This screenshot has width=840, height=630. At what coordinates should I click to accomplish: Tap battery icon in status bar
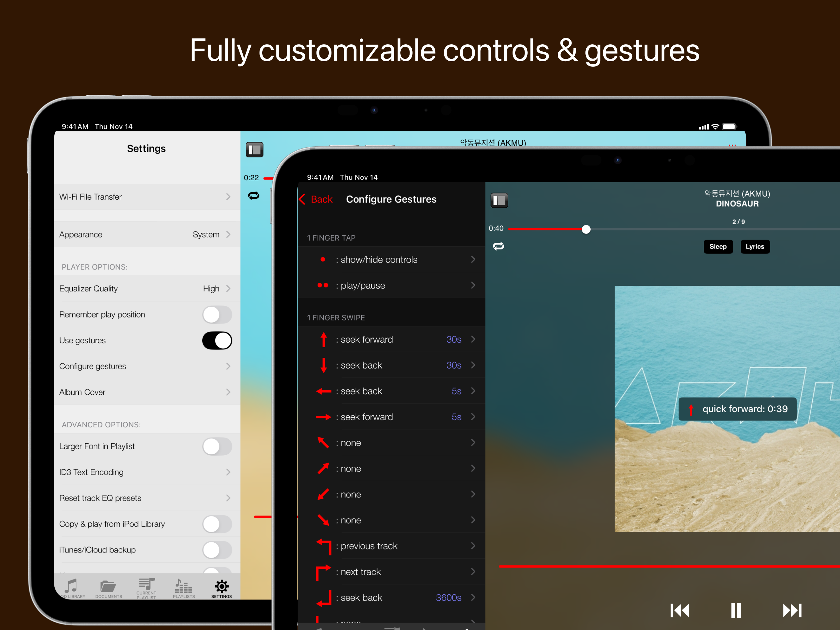click(x=730, y=126)
